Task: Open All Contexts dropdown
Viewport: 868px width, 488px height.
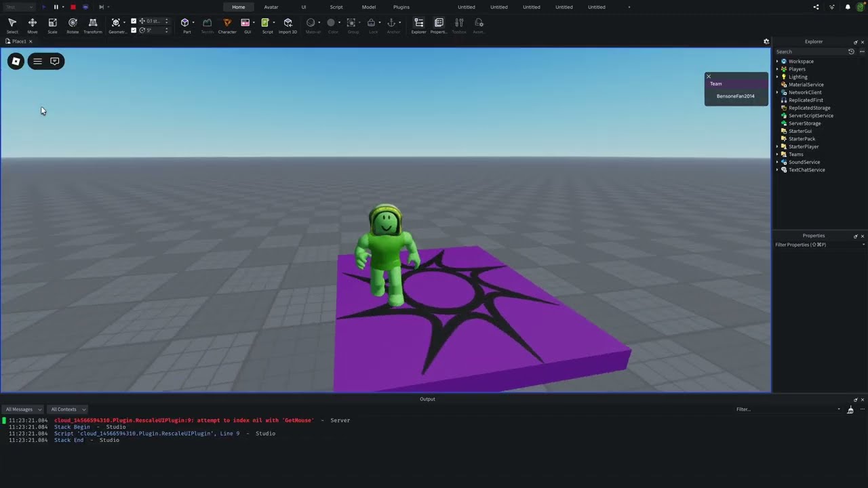Action: (x=68, y=409)
